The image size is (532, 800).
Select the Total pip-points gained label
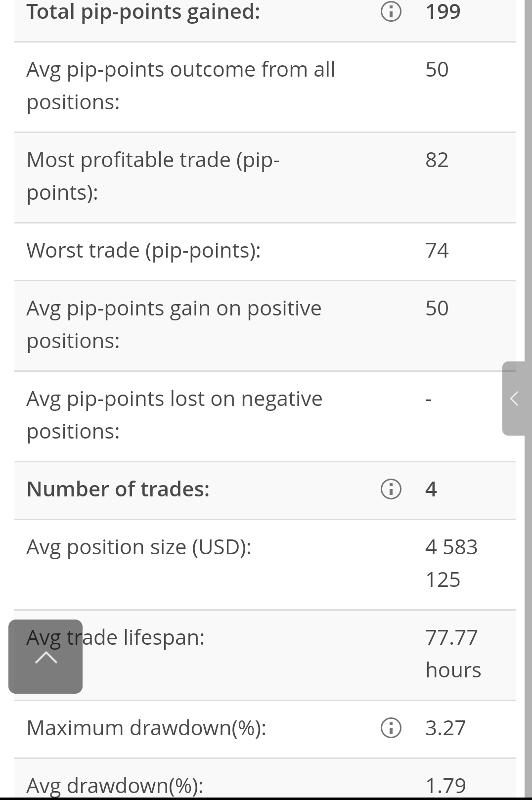click(143, 11)
